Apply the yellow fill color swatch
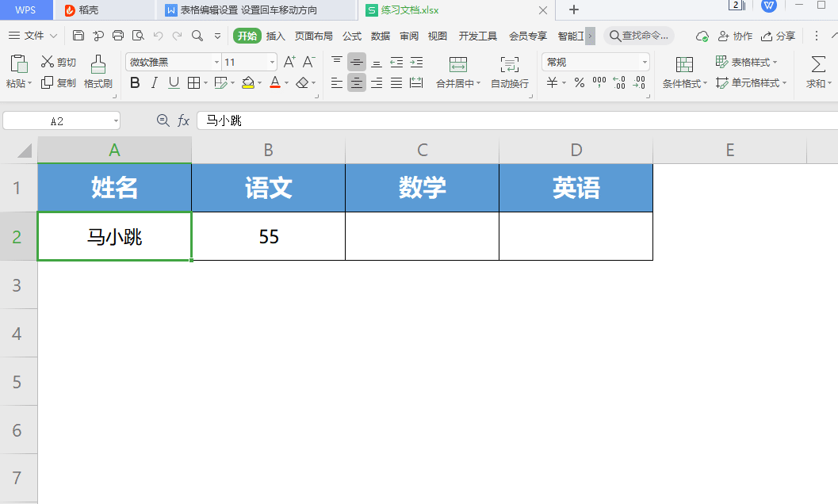838x504 pixels. pyautogui.click(x=248, y=83)
